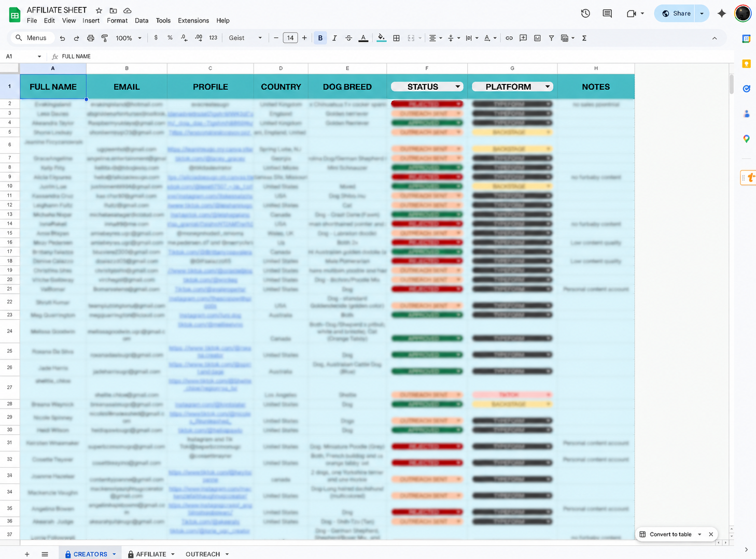
Task: Click Convert to table
Action: click(x=670, y=534)
